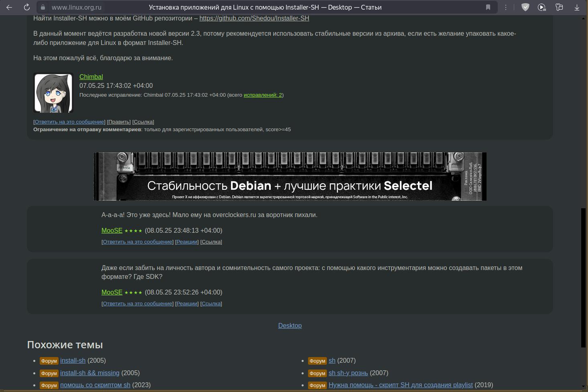588x392 pixels.
Task: Open the "исправлений: 2" edit history link
Action: coord(263,95)
